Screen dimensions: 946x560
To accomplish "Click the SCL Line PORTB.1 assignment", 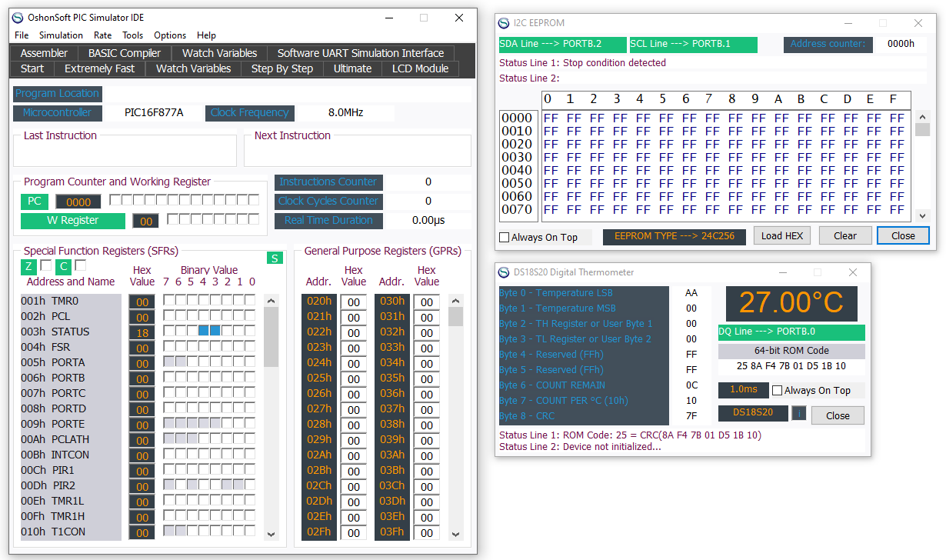I will (x=693, y=45).
